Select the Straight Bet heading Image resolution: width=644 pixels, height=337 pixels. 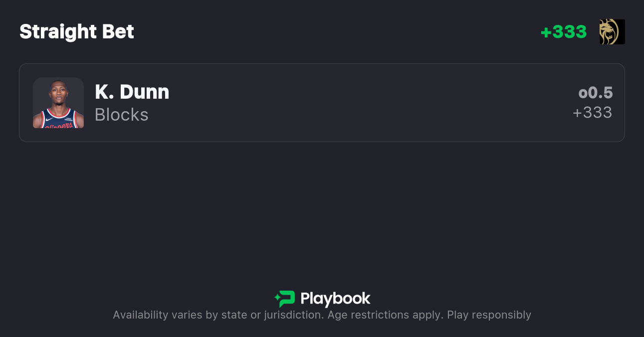(x=77, y=32)
